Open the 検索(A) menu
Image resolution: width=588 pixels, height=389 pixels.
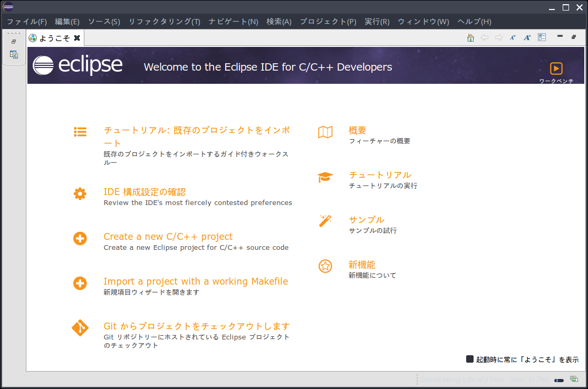tap(278, 22)
